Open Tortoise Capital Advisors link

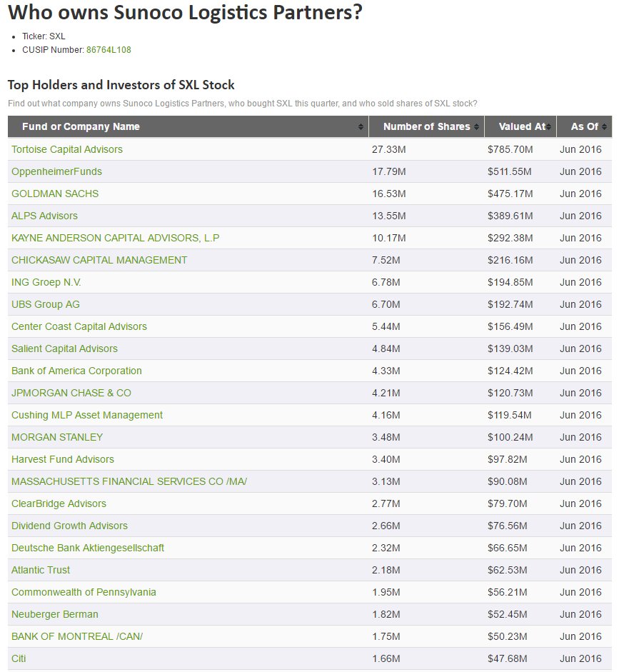pos(67,149)
